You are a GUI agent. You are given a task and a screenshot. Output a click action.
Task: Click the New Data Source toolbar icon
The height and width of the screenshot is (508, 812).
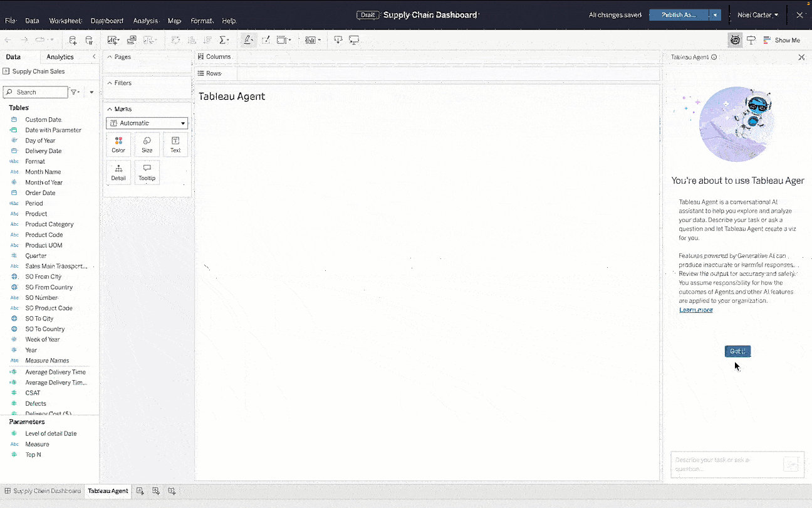click(x=73, y=40)
